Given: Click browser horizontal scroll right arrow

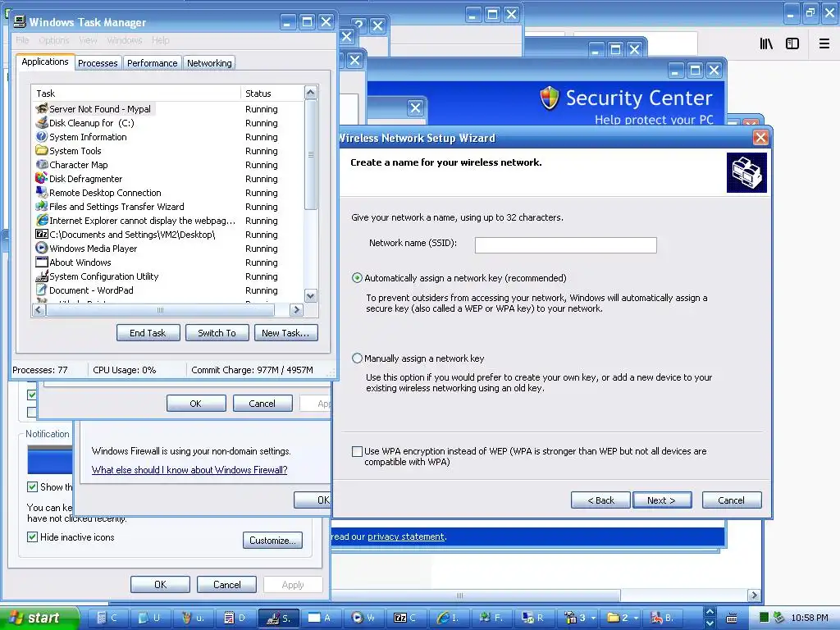Looking at the screenshot, I should pyautogui.click(x=755, y=596).
